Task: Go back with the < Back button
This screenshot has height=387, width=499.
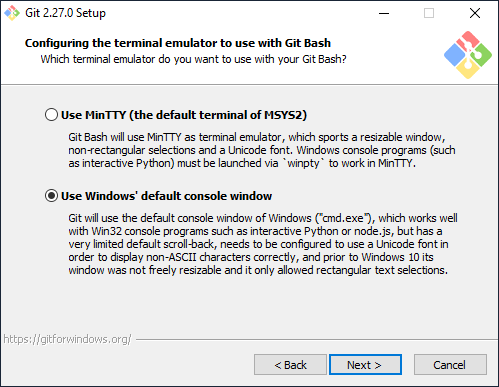Action: click(290, 365)
